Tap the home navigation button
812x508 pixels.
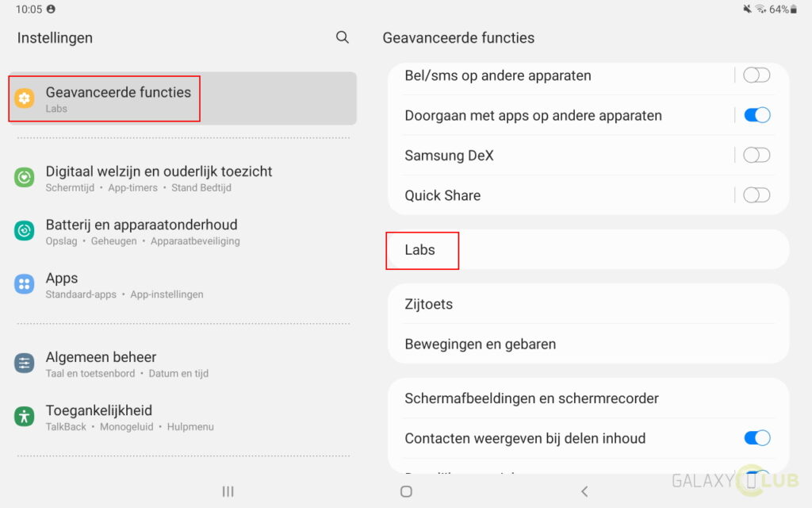[407, 491]
